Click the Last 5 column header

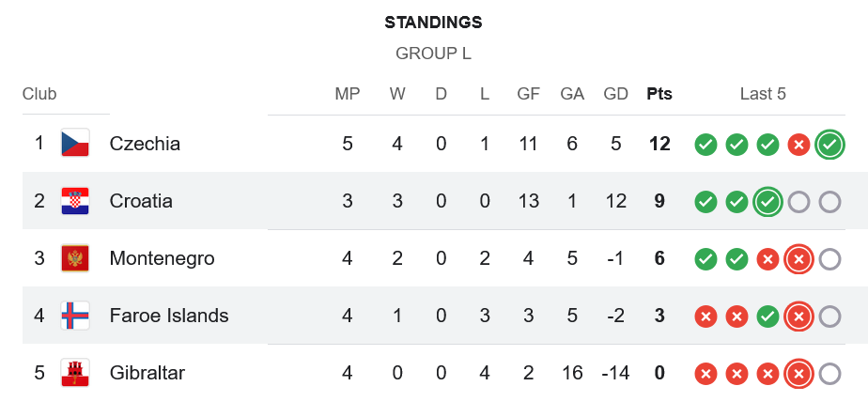(x=763, y=94)
